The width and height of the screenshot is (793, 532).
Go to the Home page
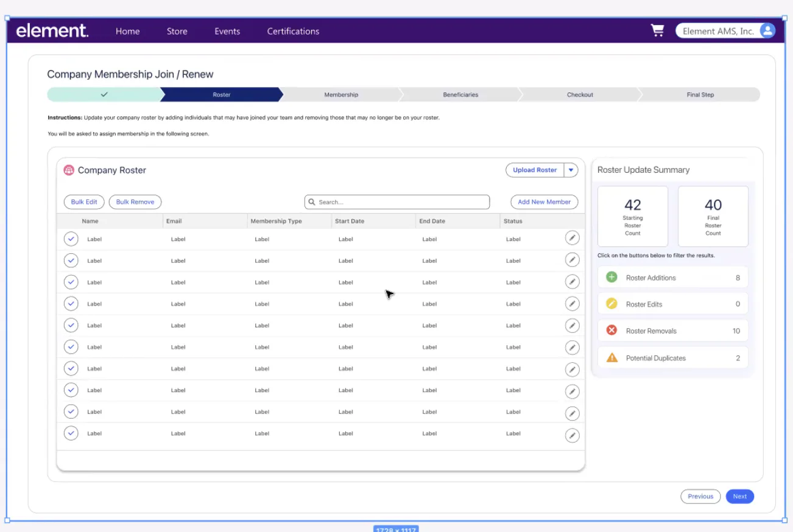coord(128,31)
